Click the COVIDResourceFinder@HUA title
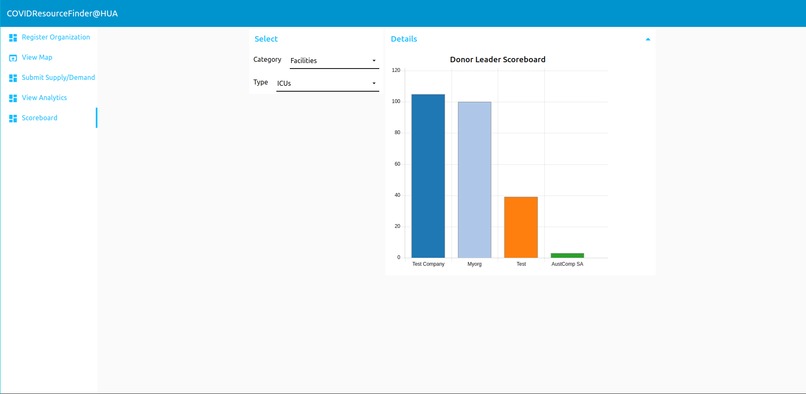 62,13
